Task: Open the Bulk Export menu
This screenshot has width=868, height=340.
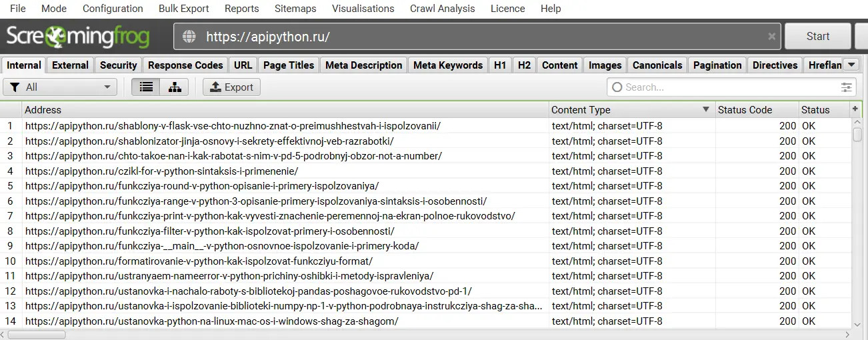Action: click(x=184, y=9)
